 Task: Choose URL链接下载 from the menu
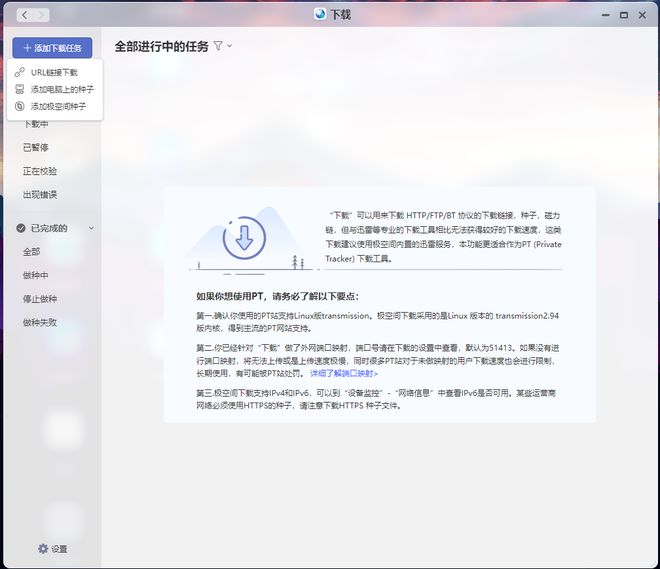coord(54,72)
